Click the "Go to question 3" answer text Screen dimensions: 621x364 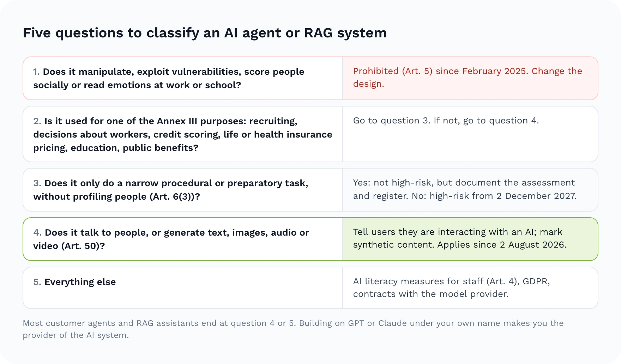point(446,121)
